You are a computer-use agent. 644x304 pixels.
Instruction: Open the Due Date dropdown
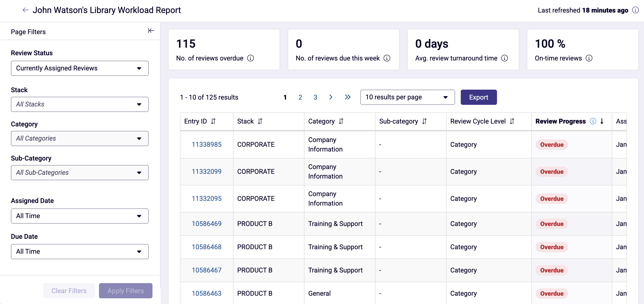click(80, 251)
